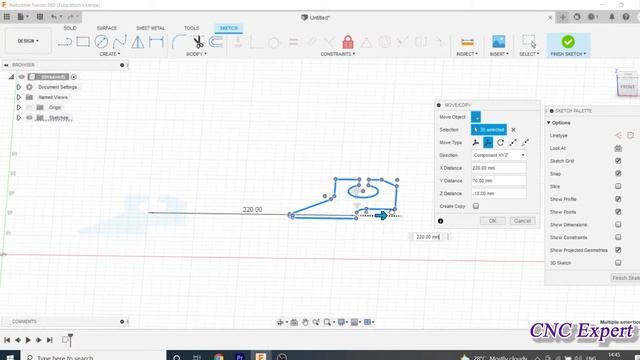The image size is (640, 360).
Task: Click Cancel in the Move/Copy dialog
Action: click(x=522, y=221)
